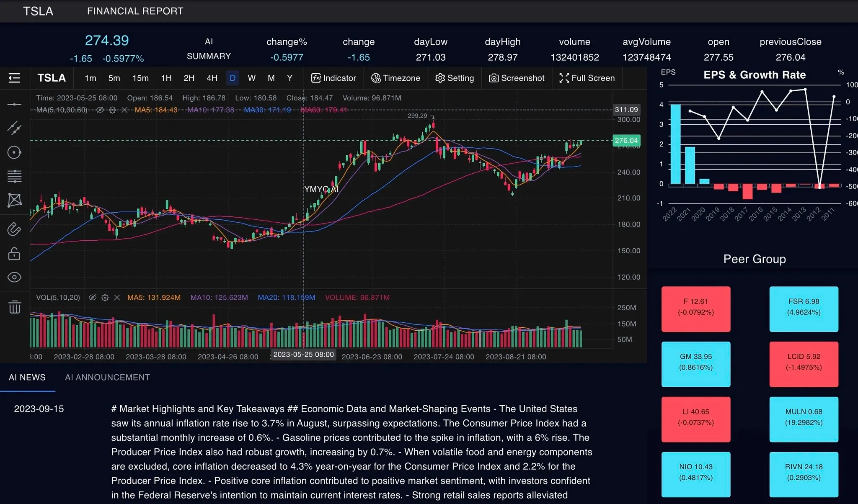
Task: Toggle the magnet snap mode icon
Action: pyautogui.click(x=14, y=229)
